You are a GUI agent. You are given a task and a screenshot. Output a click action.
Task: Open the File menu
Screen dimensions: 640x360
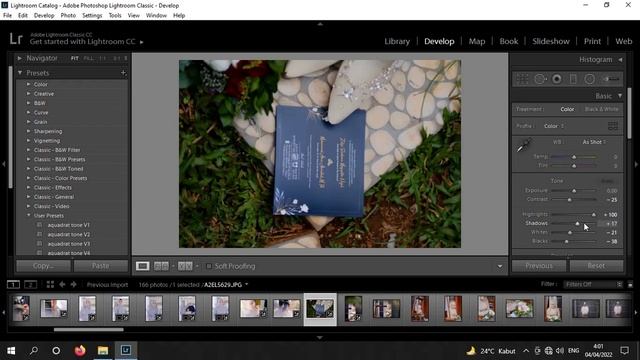point(7,16)
